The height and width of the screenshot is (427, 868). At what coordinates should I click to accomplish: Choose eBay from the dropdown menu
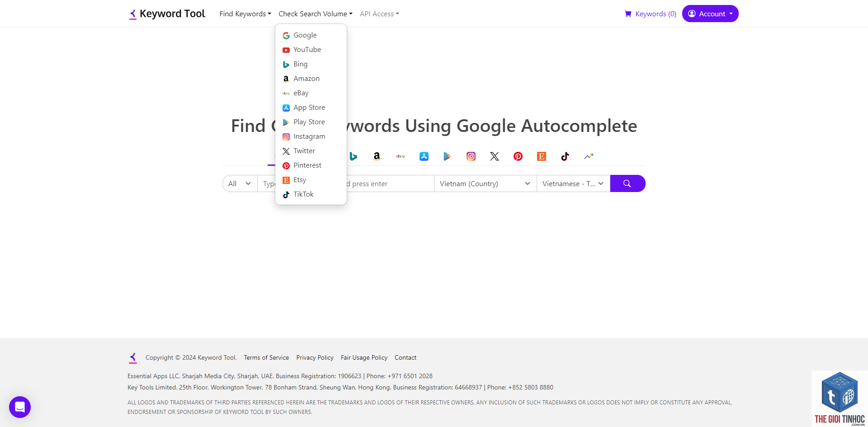311,93
